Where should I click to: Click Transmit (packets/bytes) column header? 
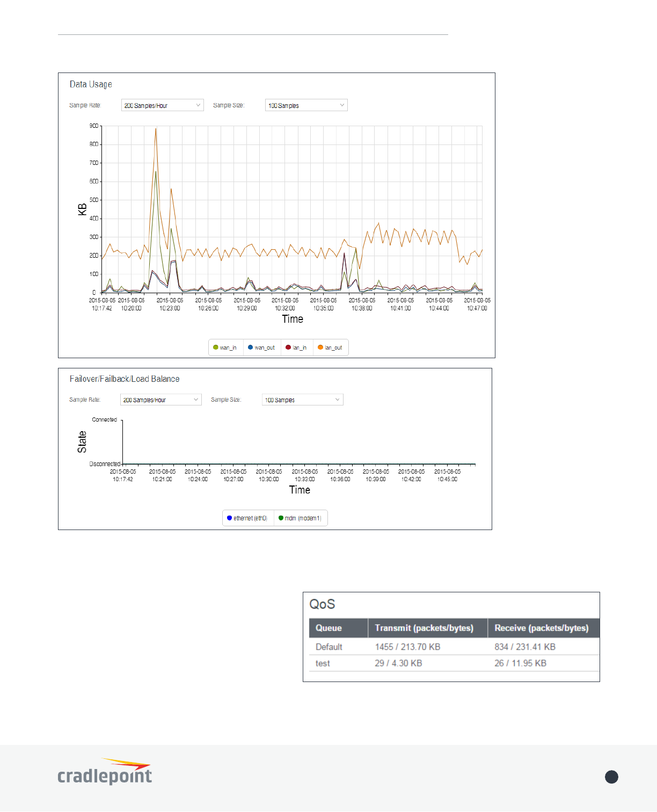pos(428,628)
